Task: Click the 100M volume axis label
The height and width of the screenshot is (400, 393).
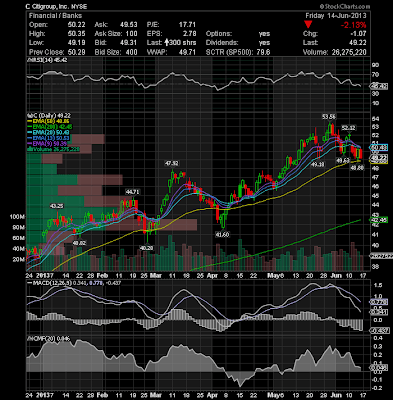Action: tap(17, 217)
